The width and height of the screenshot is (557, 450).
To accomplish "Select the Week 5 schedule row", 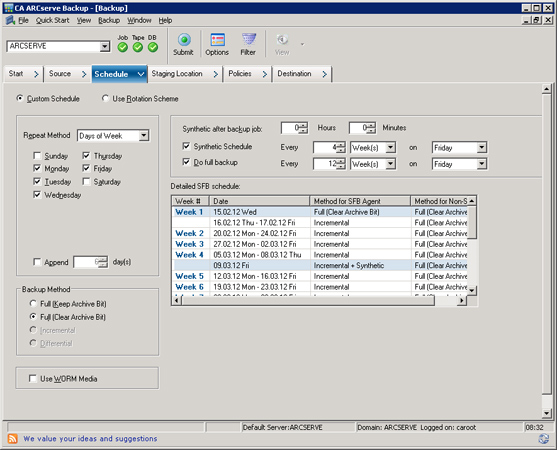I will pyautogui.click(x=320, y=276).
